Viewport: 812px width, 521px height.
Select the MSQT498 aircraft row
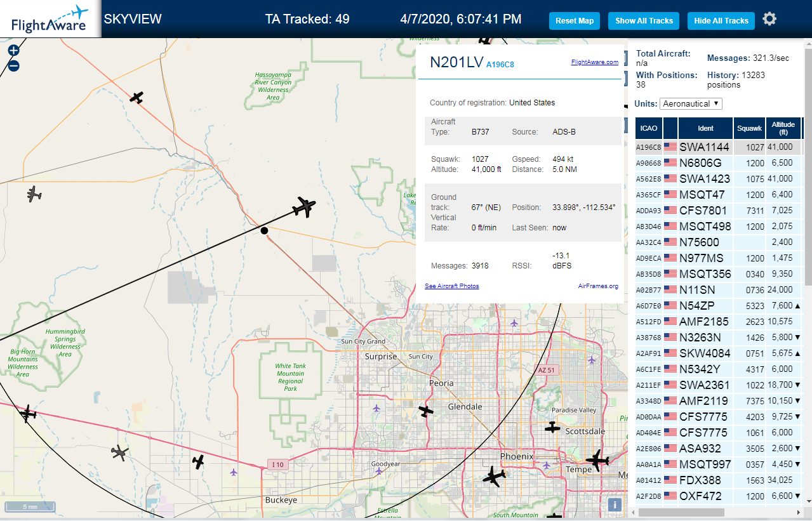[x=719, y=227]
